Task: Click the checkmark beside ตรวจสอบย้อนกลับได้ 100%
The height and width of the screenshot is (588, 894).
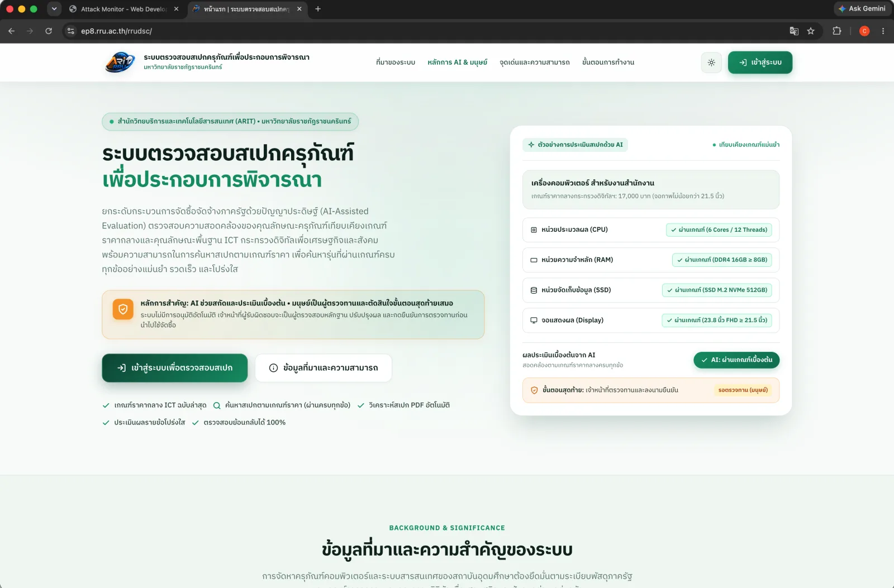Action: point(196,423)
